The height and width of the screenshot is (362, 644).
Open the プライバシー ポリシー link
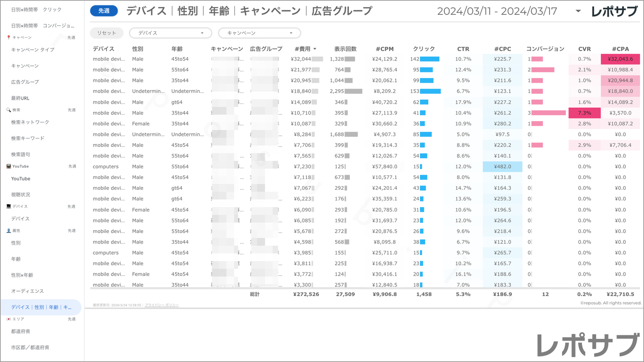point(162,305)
